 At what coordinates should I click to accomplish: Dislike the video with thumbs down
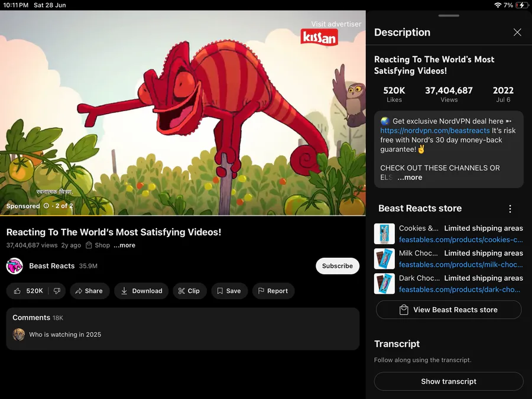(57, 291)
